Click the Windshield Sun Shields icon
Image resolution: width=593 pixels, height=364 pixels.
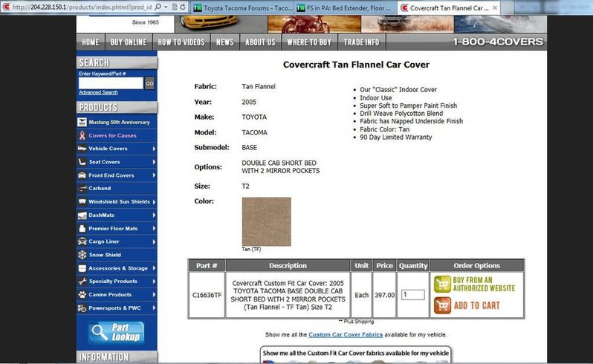coord(82,201)
